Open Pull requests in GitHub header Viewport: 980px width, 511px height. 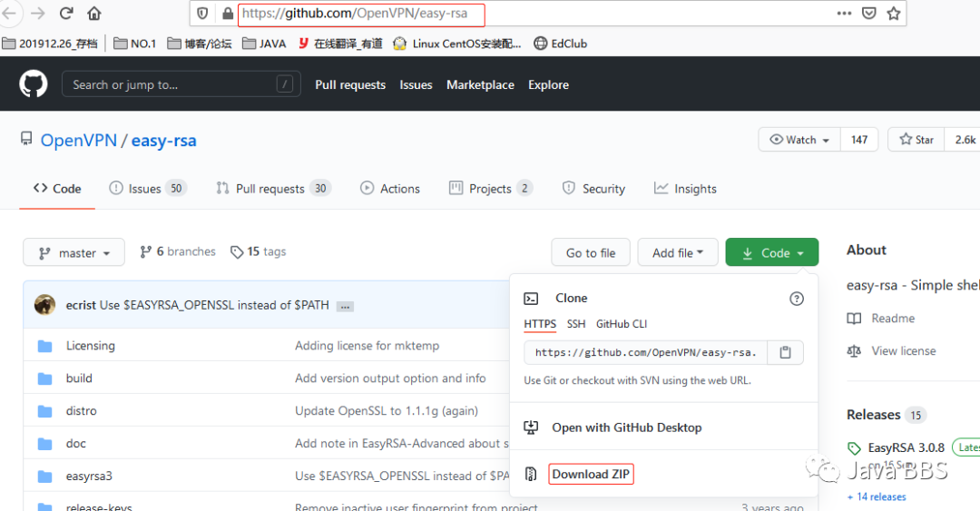(350, 85)
